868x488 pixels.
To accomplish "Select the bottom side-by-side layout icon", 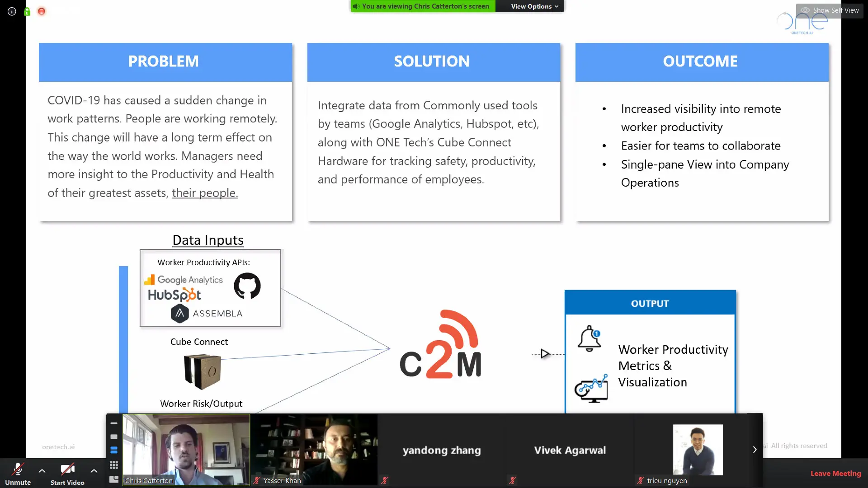I will (114, 479).
